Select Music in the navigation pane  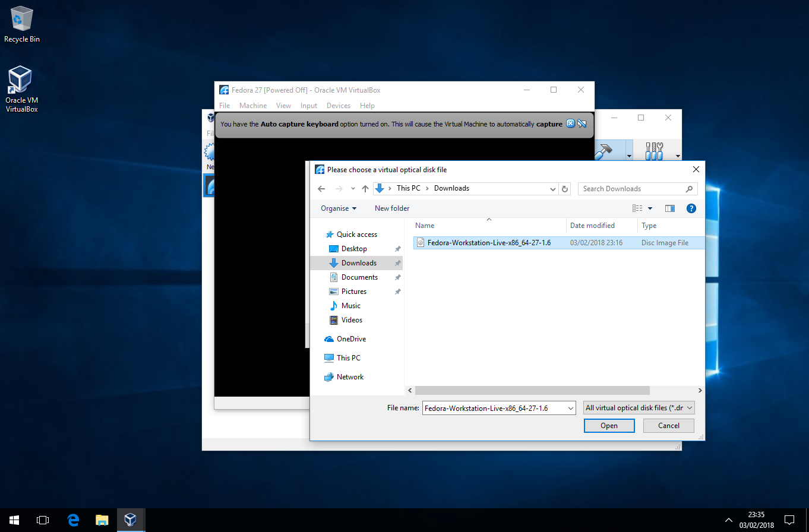(350, 306)
